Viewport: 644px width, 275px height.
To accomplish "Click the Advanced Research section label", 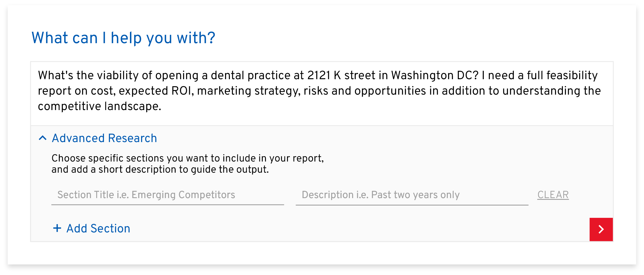I will point(104,138).
